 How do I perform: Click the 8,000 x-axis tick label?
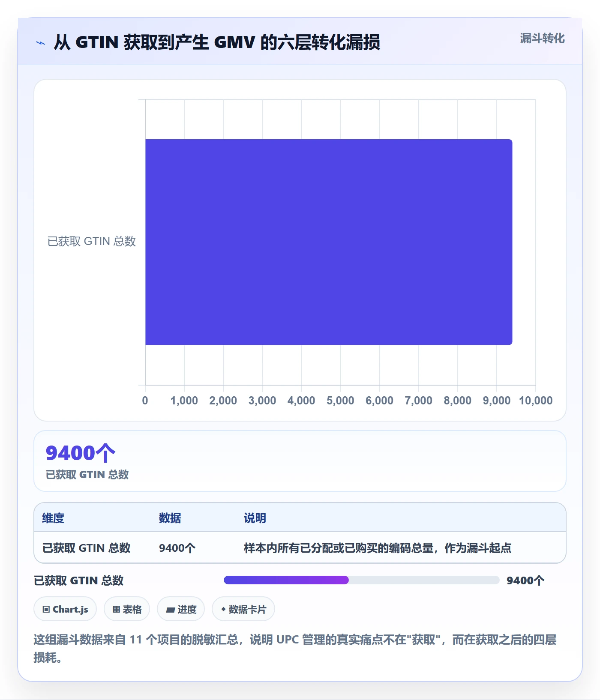pos(458,401)
